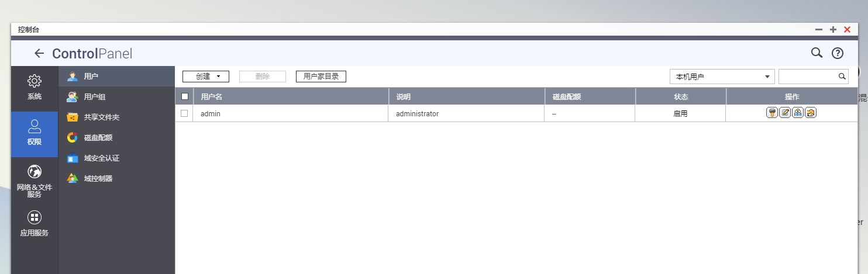Select 用户 (Users) in the submenu
This screenshot has width=868, height=274.
117,77
